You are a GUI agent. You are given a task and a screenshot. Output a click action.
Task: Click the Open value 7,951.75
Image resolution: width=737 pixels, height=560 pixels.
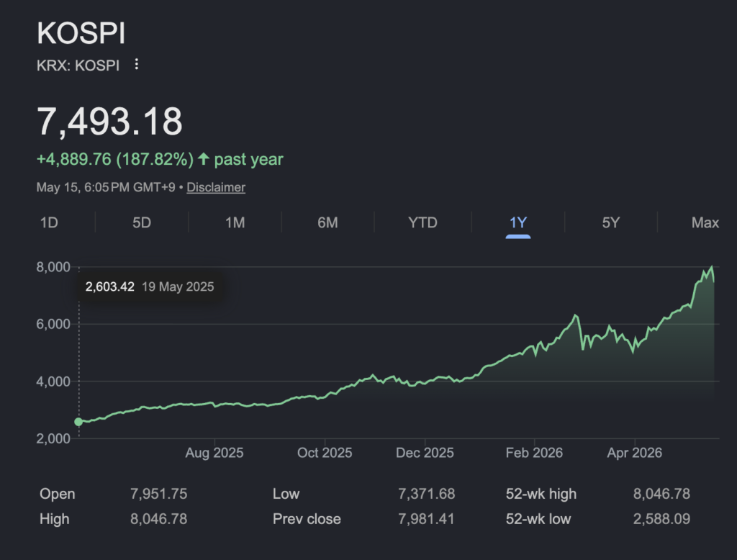[158, 494]
